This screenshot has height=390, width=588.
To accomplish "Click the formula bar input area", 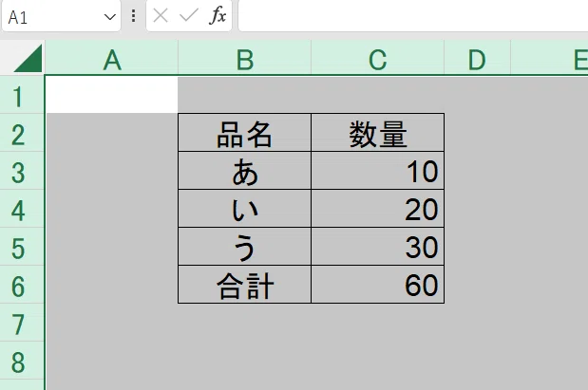I will tap(413, 16).
